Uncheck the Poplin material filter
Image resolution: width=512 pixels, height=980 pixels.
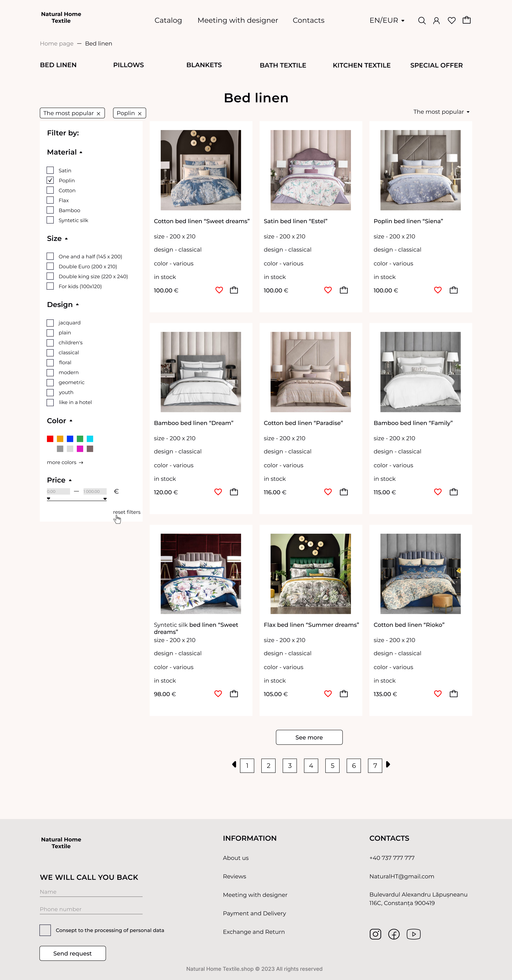pos(50,180)
